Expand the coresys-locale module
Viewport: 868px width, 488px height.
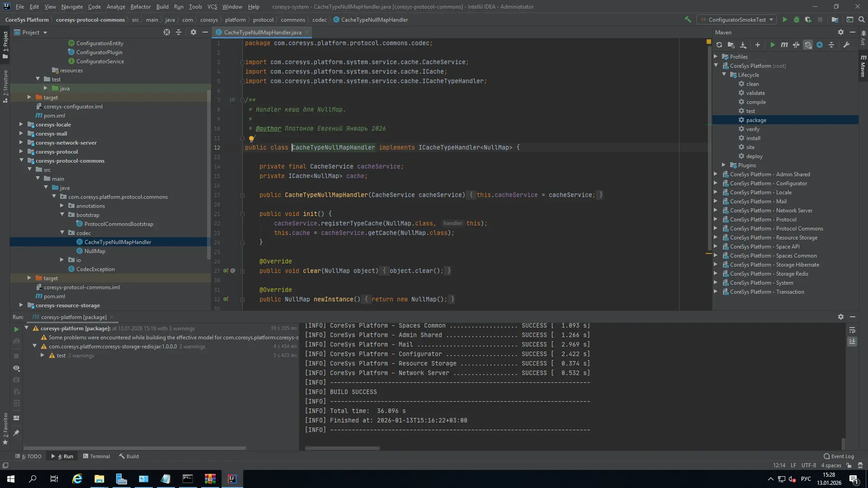pos(21,124)
